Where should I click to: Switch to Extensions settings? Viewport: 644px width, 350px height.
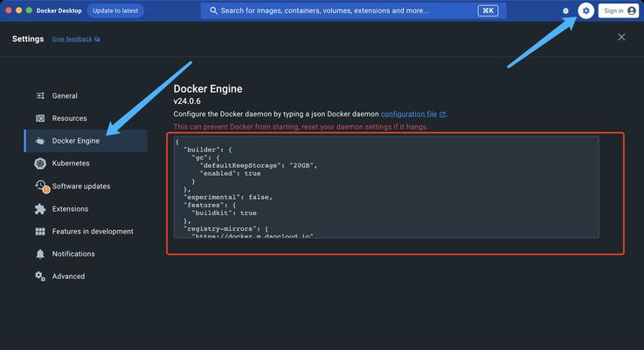(x=86, y=209)
